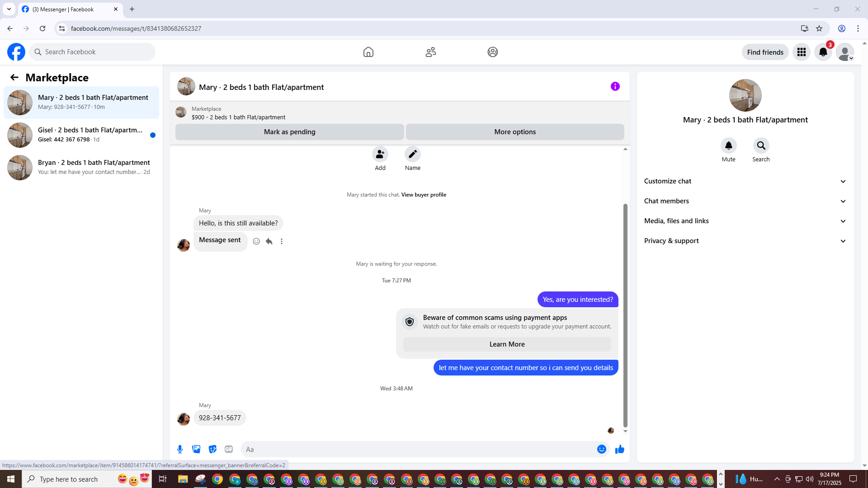Expand Chat members section
868x488 pixels.
[x=745, y=201]
